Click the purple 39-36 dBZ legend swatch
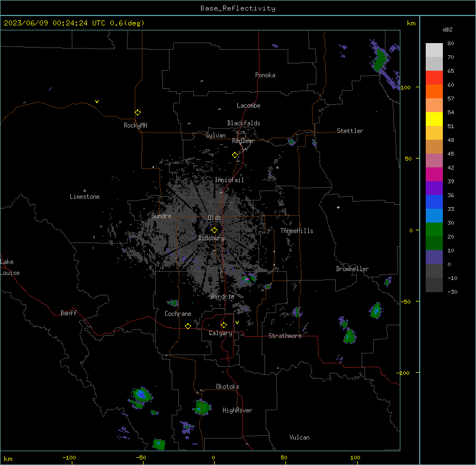476x465 pixels. click(x=434, y=188)
